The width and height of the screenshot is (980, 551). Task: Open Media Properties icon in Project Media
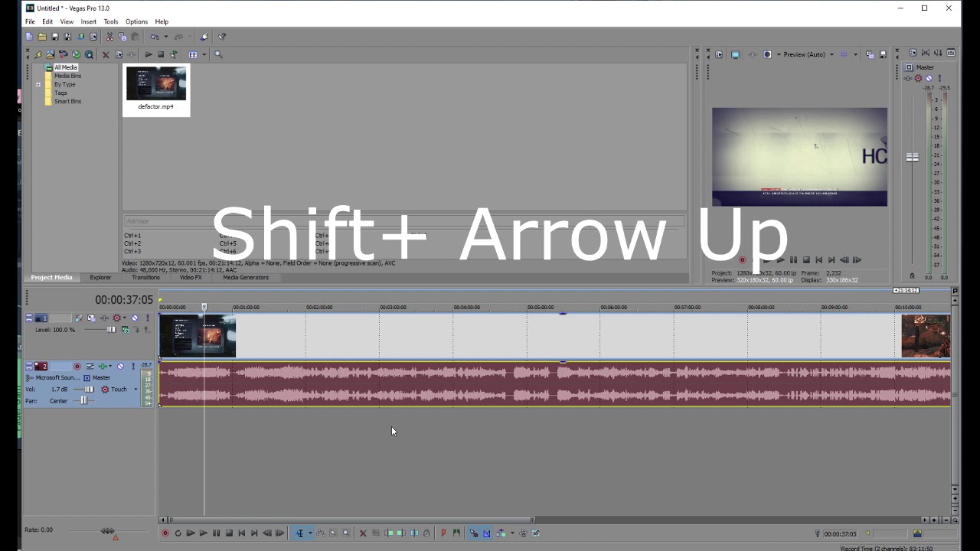(x=119, y=54)
